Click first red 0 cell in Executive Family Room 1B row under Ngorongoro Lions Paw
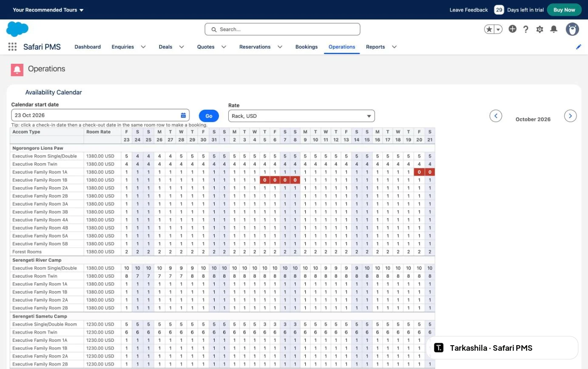Image resolution: width=588 pixels, height=369 pixels. click(x=264, y=180)
